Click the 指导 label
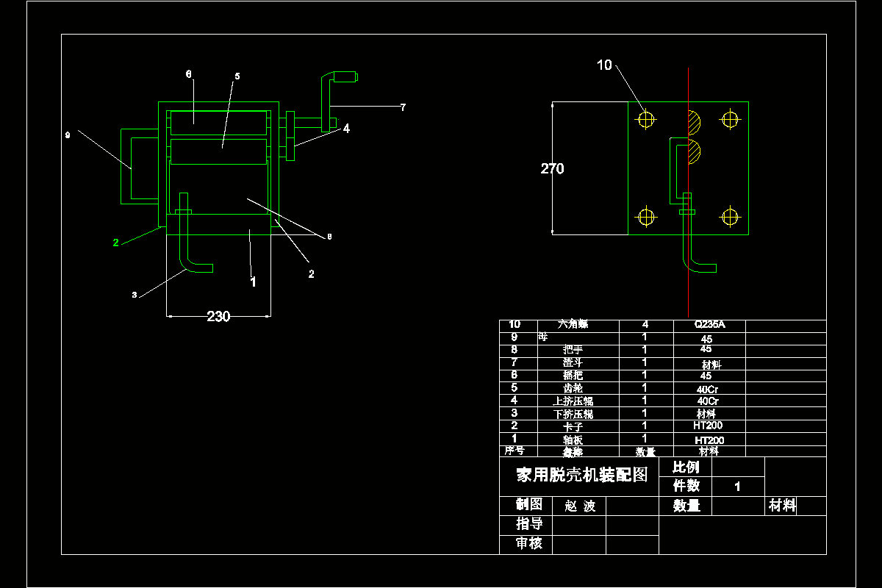Image resolution: width=882 pixels, height=588 pixels. pos(528,524)
